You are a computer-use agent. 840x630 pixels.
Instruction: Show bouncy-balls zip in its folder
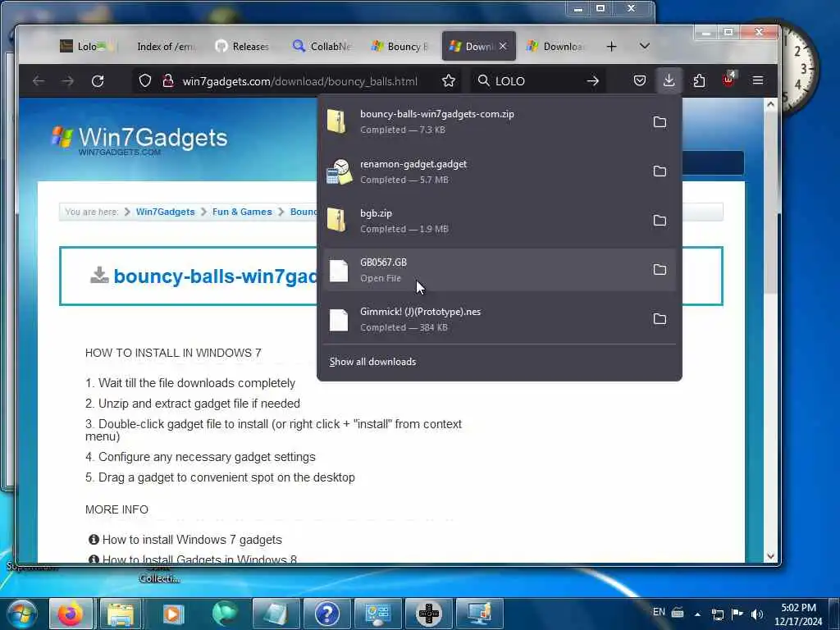pyautogui.click(x=660, y=122)
